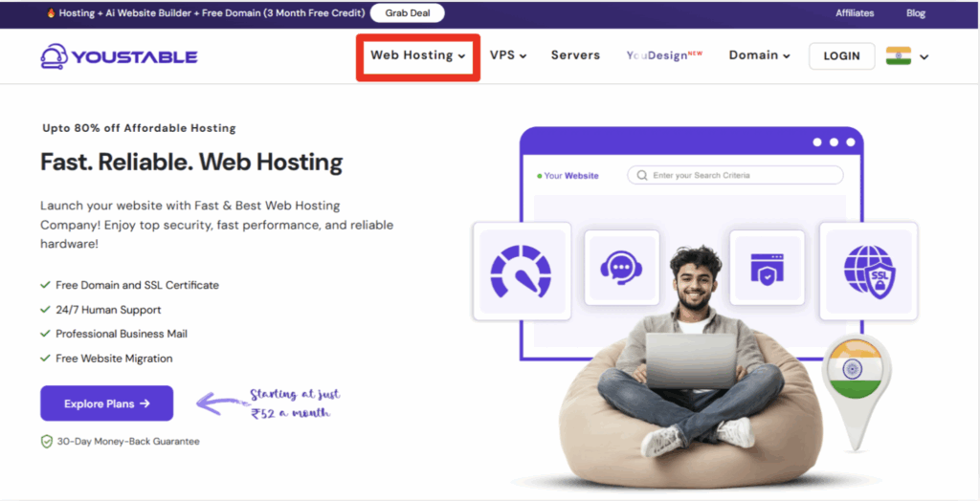Click the checkmark next to Free Website Migration
The width and height of the screenshot is (980, 501).
tap(45, 359)
